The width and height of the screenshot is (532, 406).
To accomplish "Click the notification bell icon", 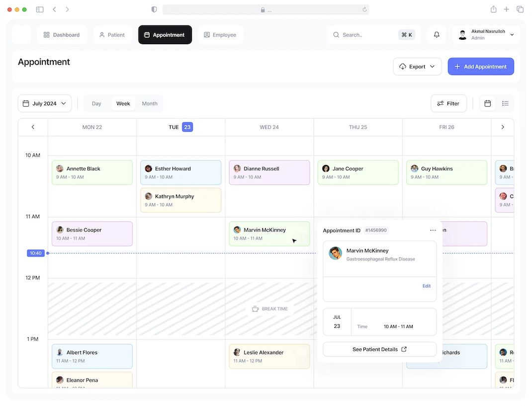I will coord(437,35).
